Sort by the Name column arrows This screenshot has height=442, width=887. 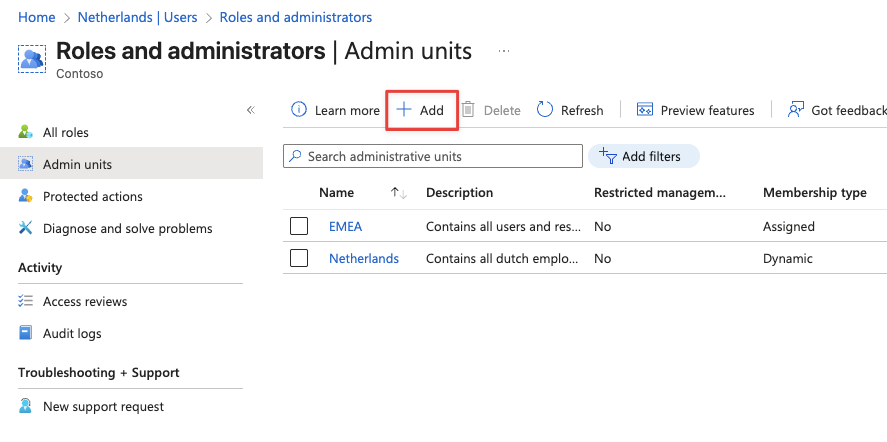click(x=398, y=193)
